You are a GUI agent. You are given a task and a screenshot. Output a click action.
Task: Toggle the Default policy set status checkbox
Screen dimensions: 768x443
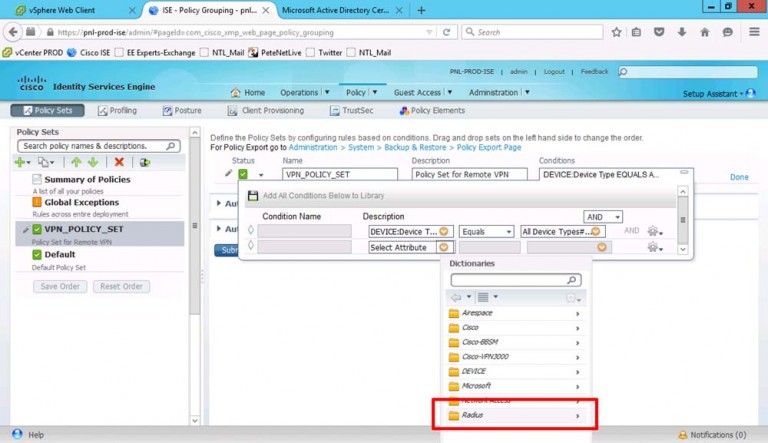(37, 254)
